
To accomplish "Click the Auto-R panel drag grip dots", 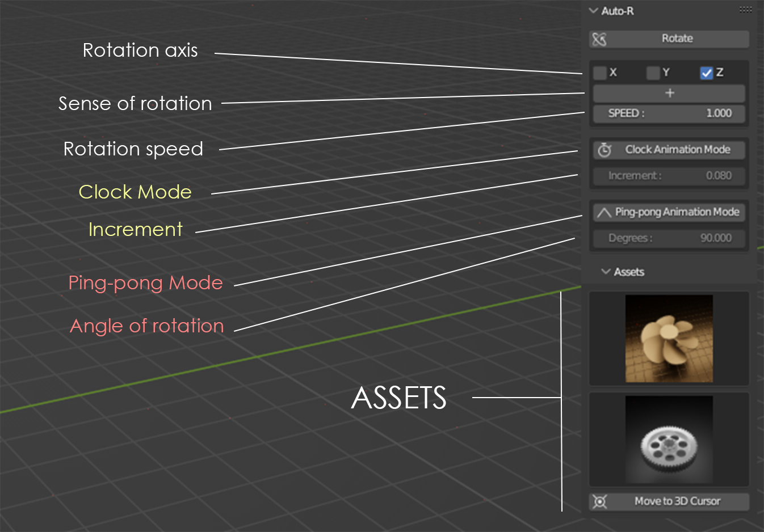I will pos(746,10).
